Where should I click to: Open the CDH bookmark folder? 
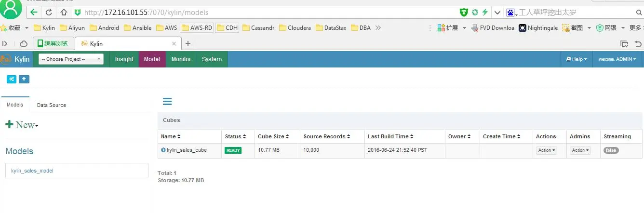(227, 27)
